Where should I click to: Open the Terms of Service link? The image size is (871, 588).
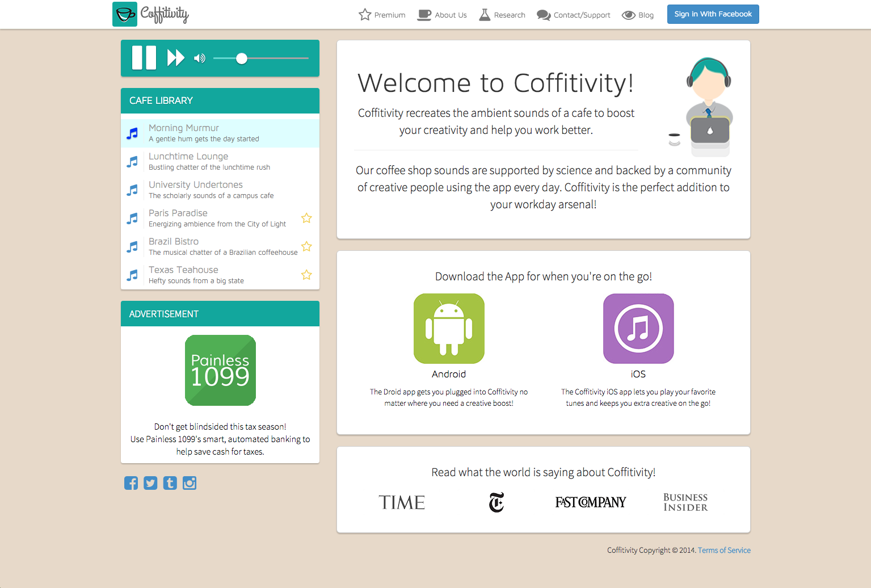(724, 551)
